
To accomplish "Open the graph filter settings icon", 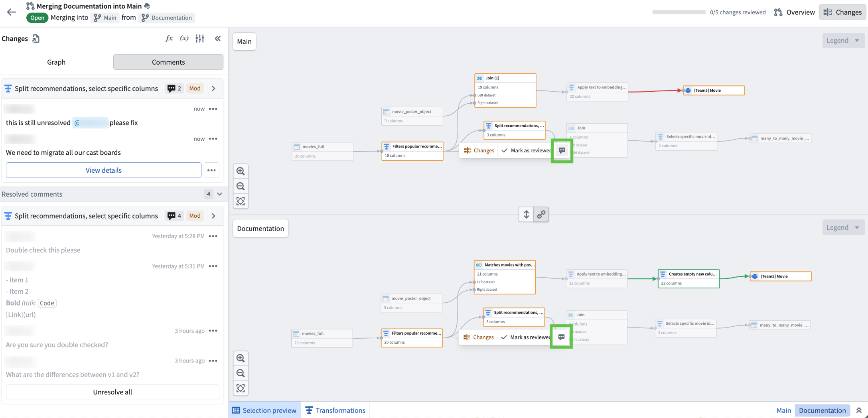I will pyautogui.click(x=199, y=38).
